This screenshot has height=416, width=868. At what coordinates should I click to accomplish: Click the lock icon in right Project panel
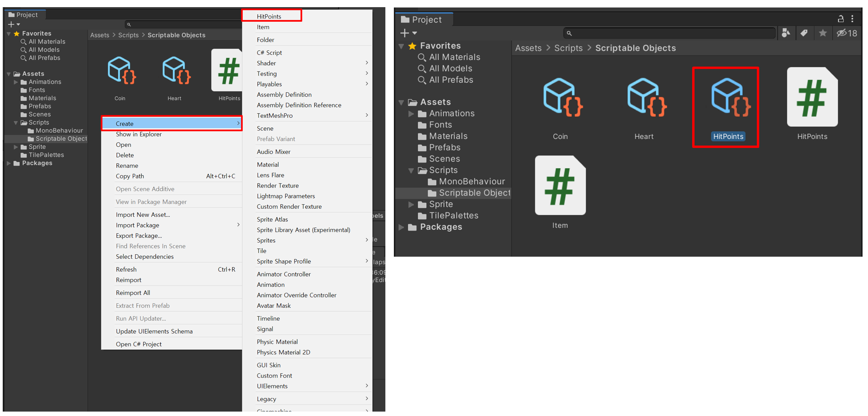[840, 19]
